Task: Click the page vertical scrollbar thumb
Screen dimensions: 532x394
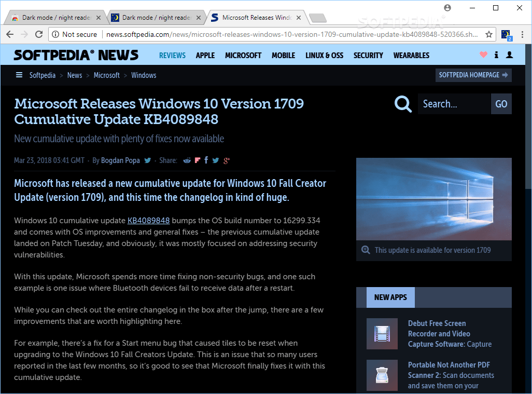Action: click(x=528, y=116)
